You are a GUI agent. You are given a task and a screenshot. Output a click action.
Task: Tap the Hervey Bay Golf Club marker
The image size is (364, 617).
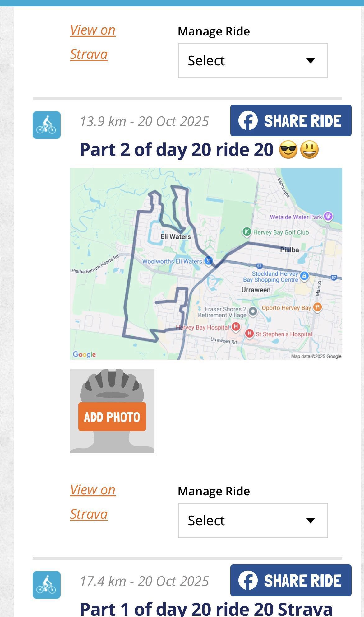point(247,231)
